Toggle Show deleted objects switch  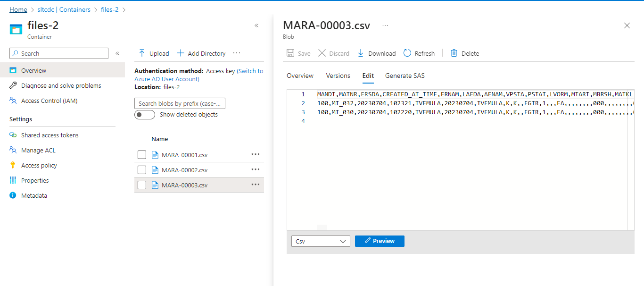(145, 115)
